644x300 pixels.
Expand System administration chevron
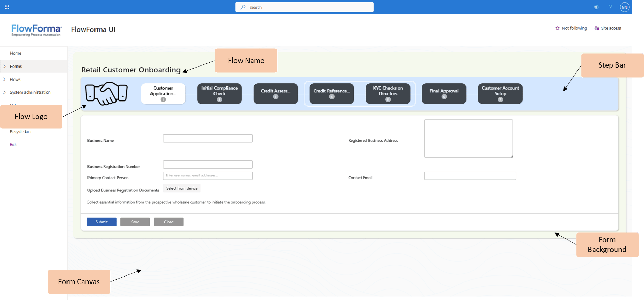pos(5,92)
